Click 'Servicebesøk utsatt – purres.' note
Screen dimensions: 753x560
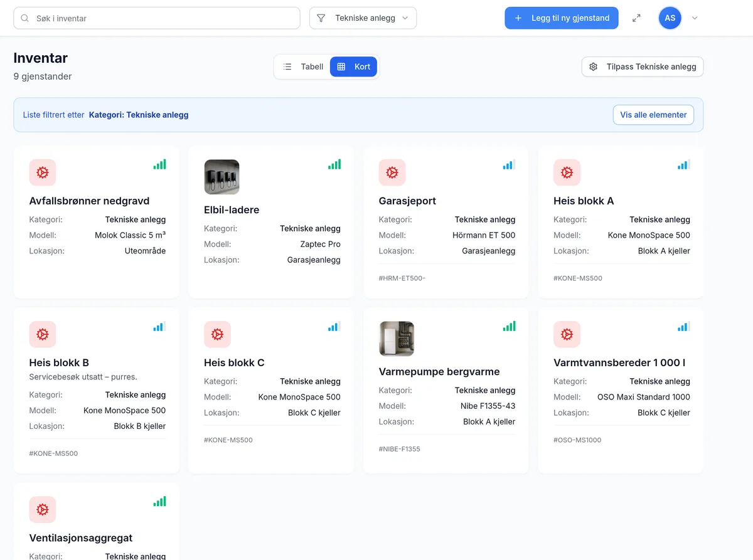pyautogui.click(x=83, y=377)
